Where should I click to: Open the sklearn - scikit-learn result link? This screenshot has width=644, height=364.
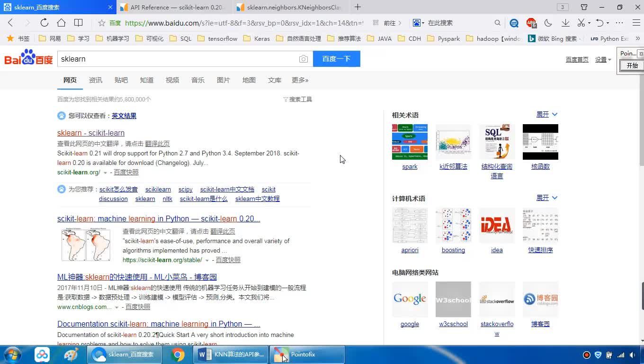pos(91,133)
